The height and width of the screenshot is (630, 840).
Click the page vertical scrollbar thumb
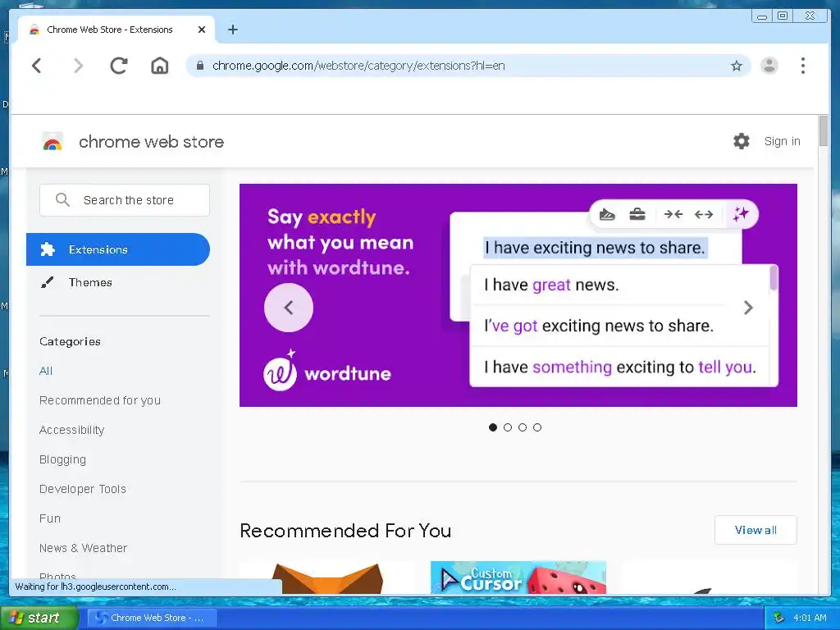(824, 130)
